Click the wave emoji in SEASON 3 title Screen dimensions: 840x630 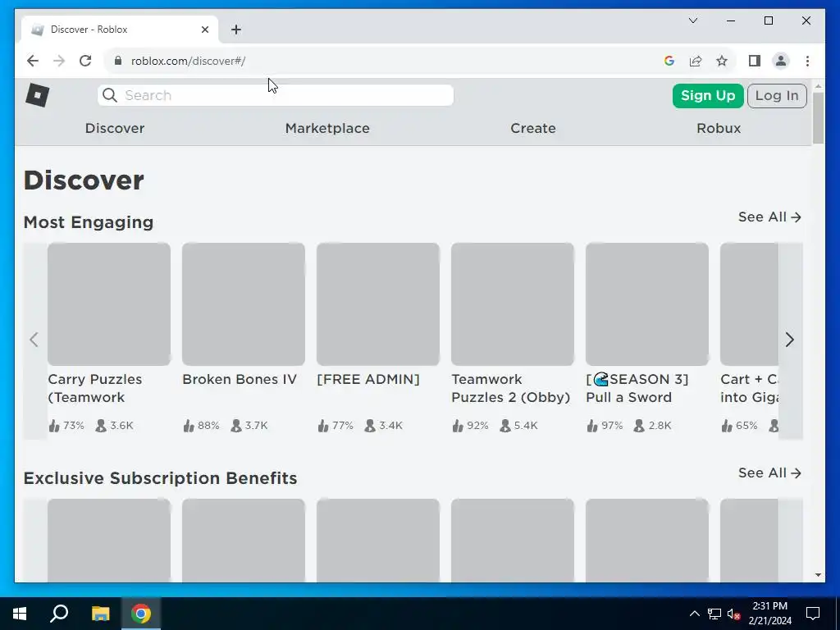(601, 379)
